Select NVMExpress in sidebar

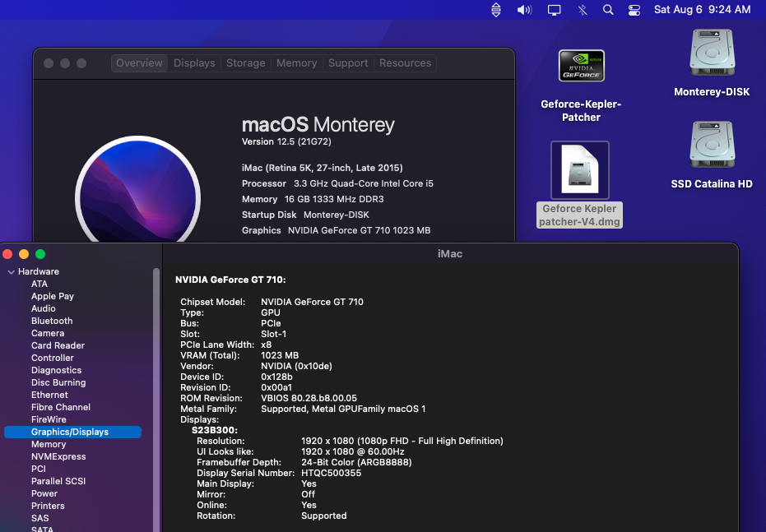click(x=58, y=457)
